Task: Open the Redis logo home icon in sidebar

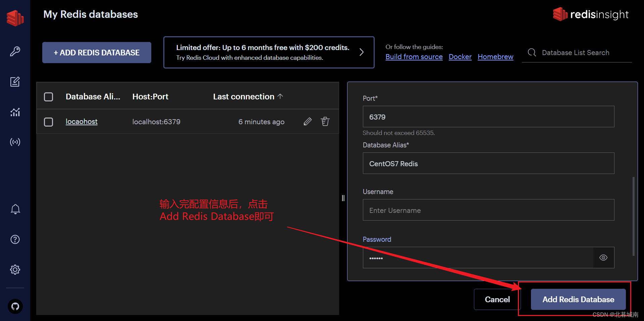Action: pos(15,18)
